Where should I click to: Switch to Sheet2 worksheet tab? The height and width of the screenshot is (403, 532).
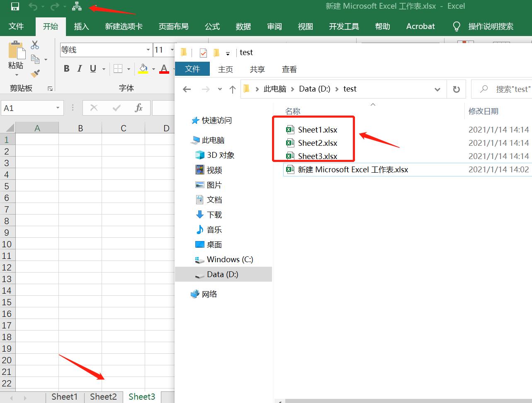103,397
